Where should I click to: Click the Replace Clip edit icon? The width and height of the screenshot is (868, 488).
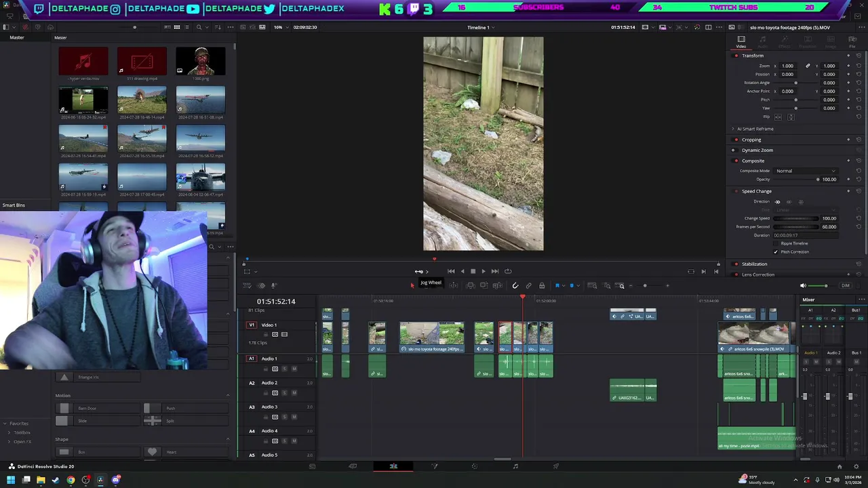point(498,286)
